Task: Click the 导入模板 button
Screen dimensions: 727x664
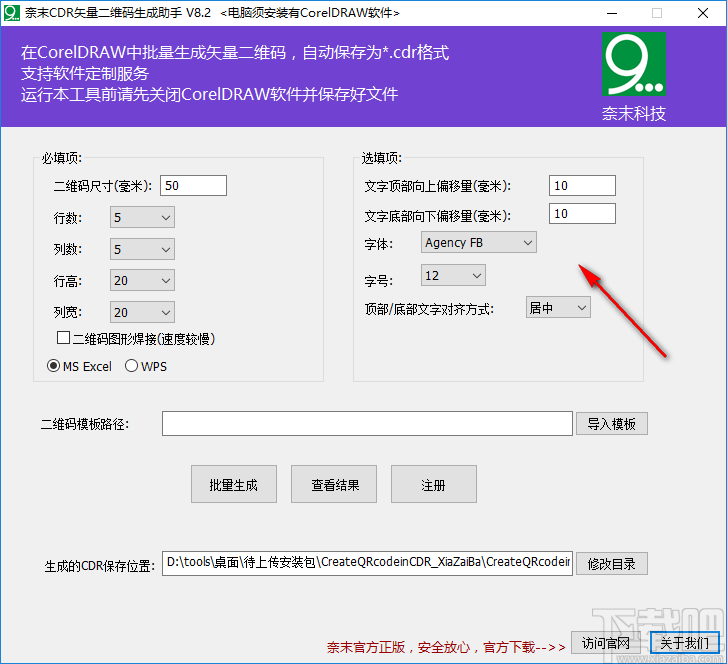Action: pos(612,424)
